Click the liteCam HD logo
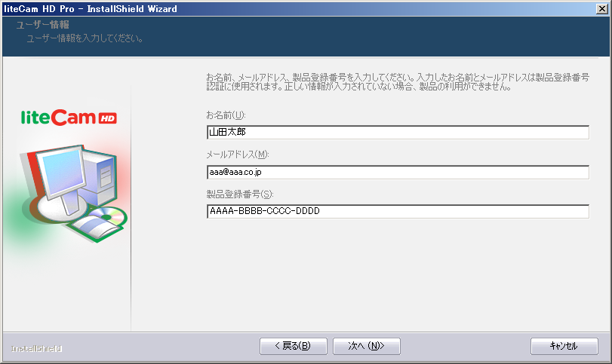This screenshot has height=364, width=612. click(x=69, y=118)
